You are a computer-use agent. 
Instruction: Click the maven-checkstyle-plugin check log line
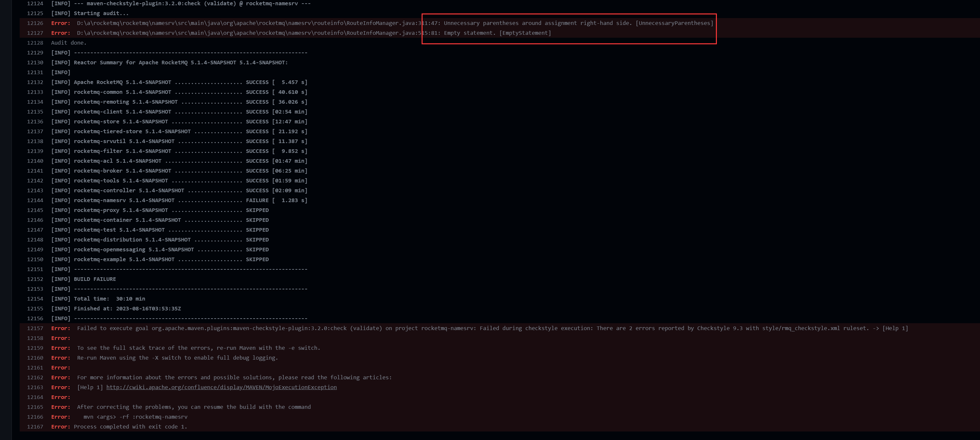pyautogui.click(x=181, y=3)
